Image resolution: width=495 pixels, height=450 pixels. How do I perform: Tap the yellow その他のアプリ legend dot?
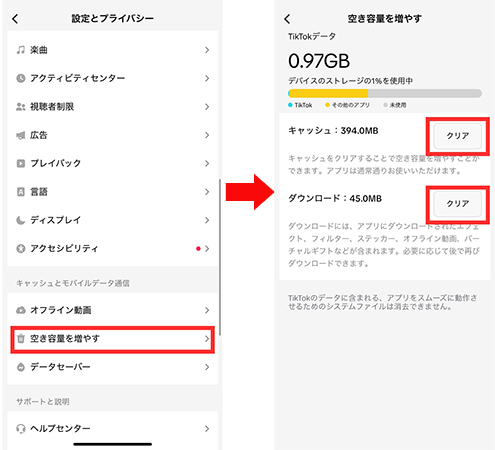click(x=327, y=105)
